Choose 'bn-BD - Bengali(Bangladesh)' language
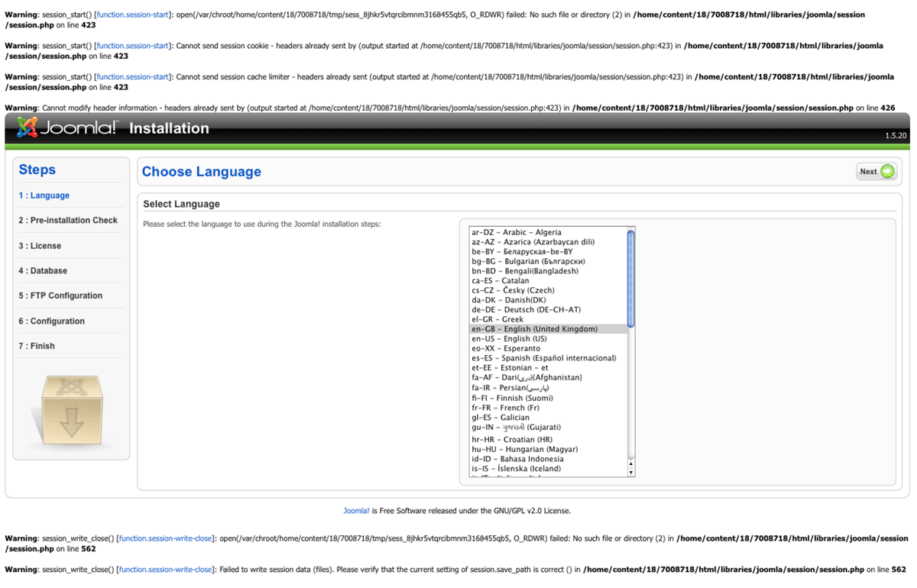917x588 pixels. point(548,271)
